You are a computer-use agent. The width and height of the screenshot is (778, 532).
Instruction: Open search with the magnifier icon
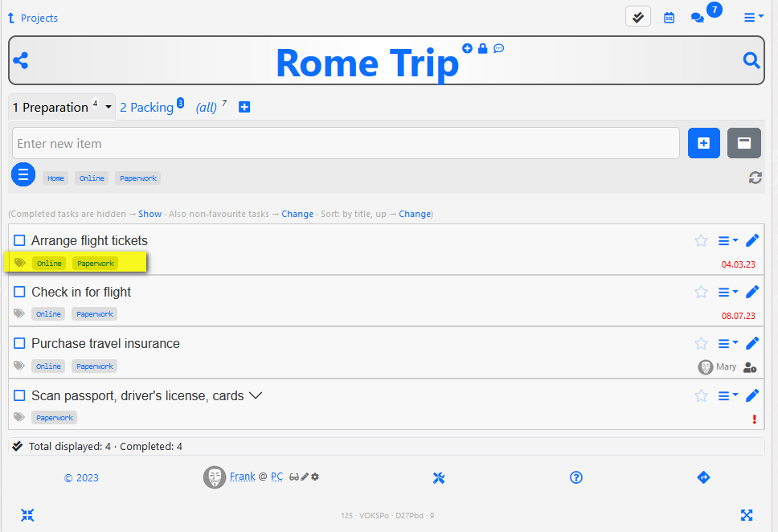[x=751, y=60]
